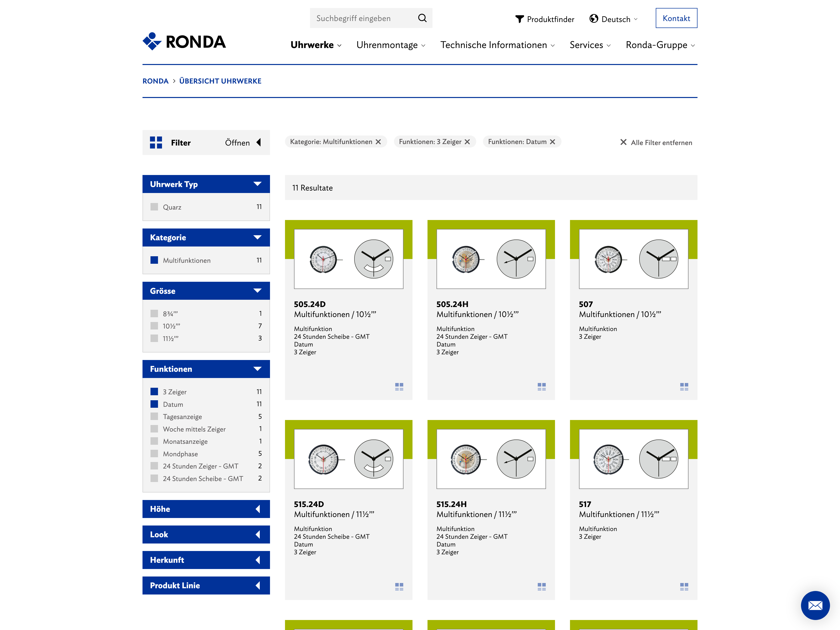Click compare icon on 505.24D card
Image resolution: width=840 pixels, height=630 pixels.
point(399,386)
